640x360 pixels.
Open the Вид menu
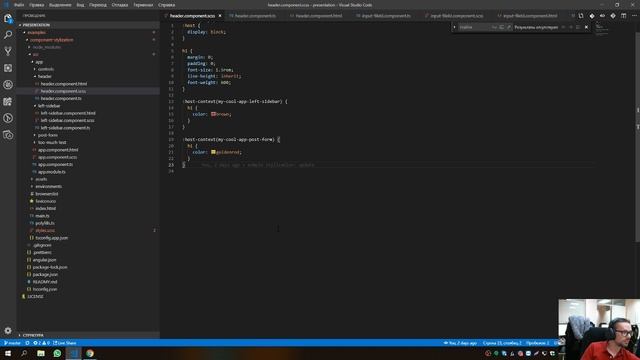click(80, 5)
